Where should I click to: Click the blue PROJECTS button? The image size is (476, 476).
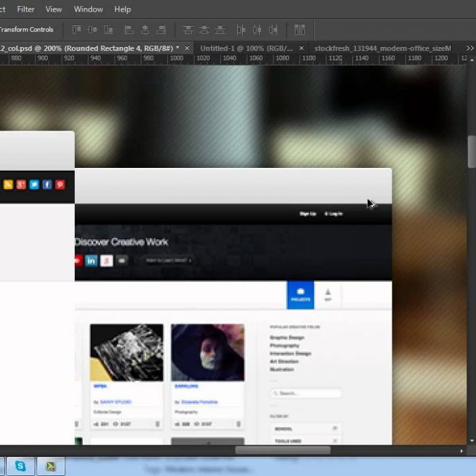pos(300,294)
